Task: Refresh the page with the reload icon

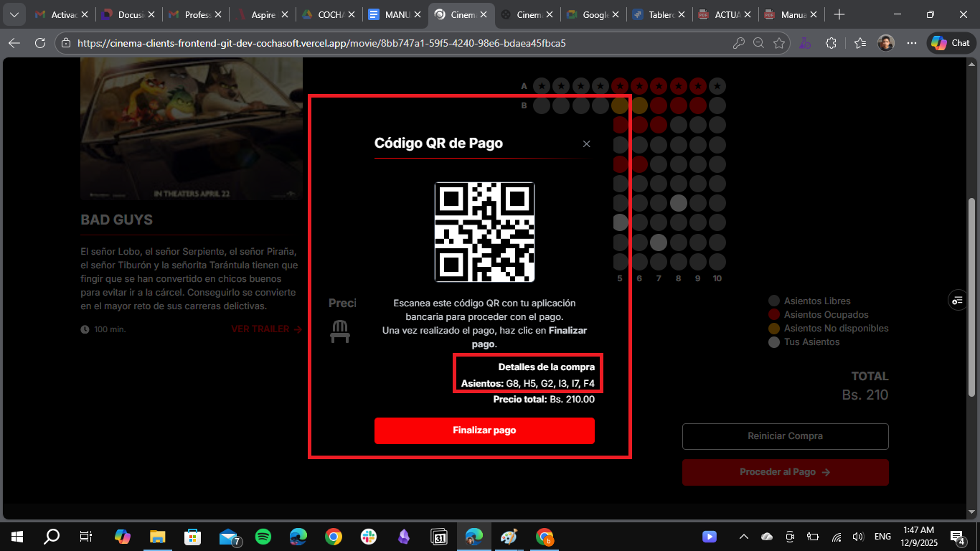Action: [x=40, y=43]
